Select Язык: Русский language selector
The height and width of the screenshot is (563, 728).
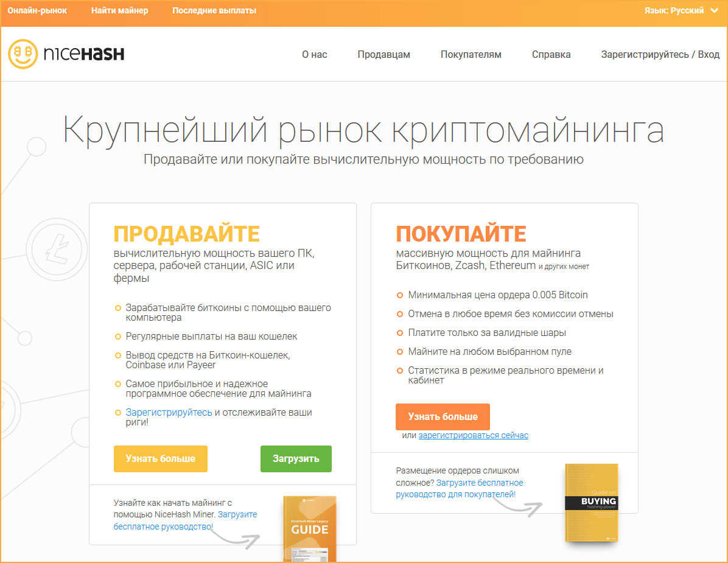pyautogui.click(x=674, y=10)
